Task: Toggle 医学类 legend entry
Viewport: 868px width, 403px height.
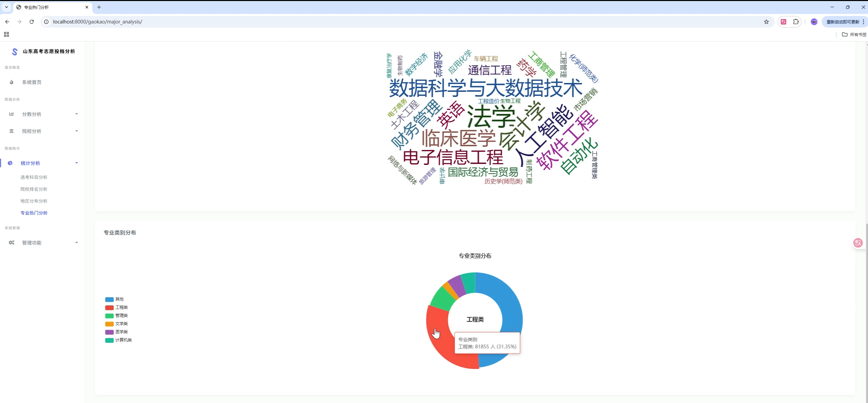Action: tap(116, 332)
